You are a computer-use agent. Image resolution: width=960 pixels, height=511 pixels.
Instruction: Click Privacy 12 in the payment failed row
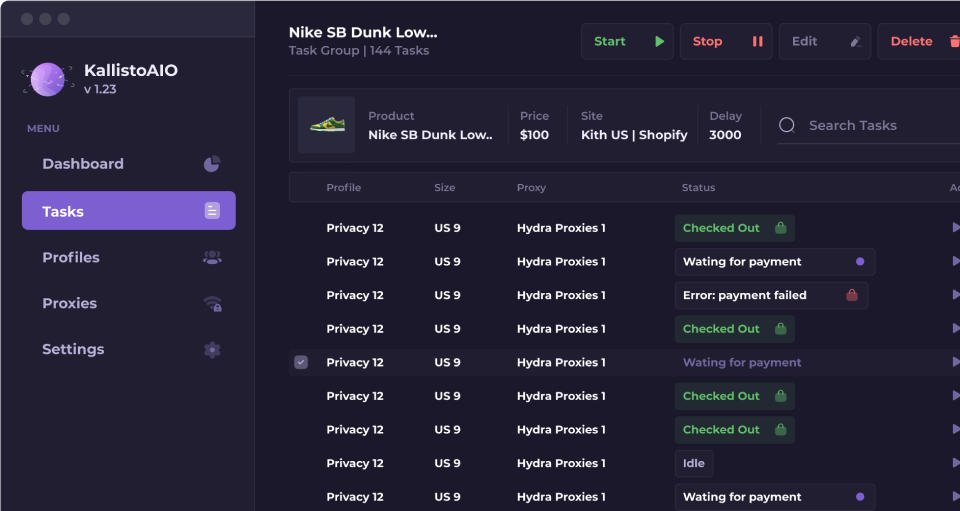click(355, 295)
